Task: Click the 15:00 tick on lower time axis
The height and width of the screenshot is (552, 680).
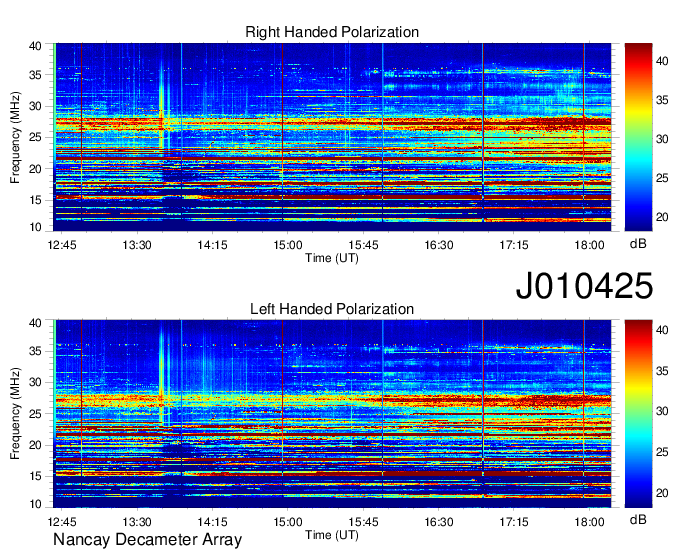Action: [288, 522]
